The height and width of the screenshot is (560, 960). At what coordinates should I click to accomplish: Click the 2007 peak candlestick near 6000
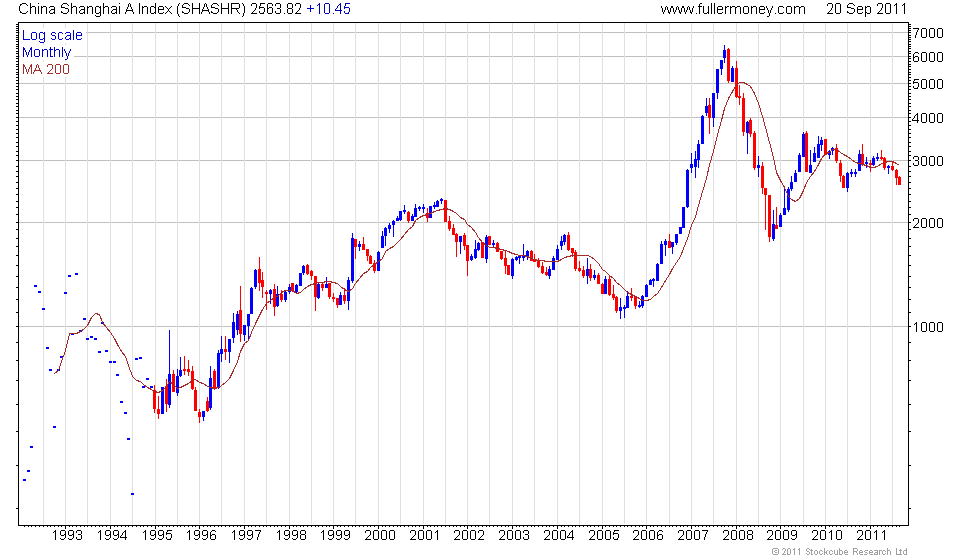724,54
